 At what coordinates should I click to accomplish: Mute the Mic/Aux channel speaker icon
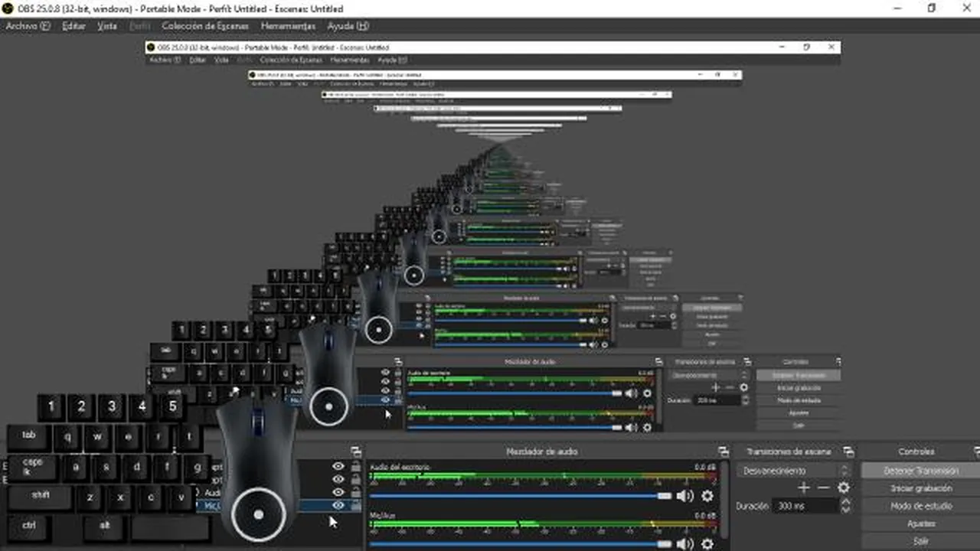click(684, 544)
